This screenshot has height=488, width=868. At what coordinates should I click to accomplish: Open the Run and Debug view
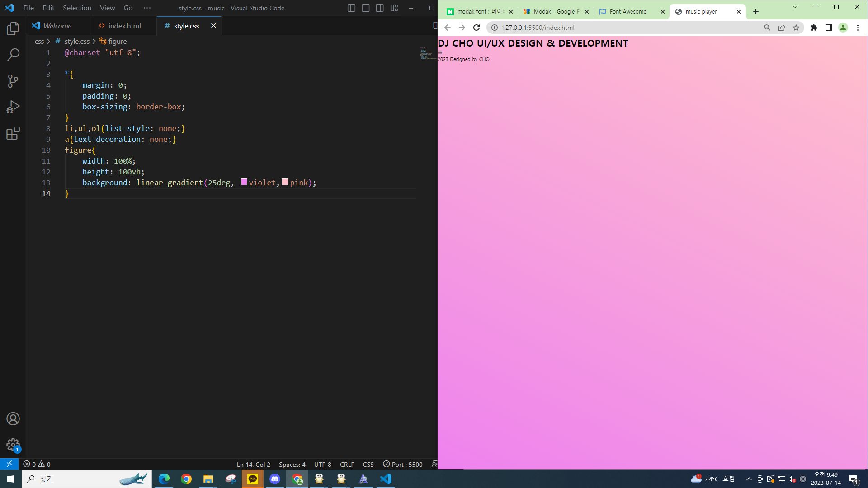(13, 107)
